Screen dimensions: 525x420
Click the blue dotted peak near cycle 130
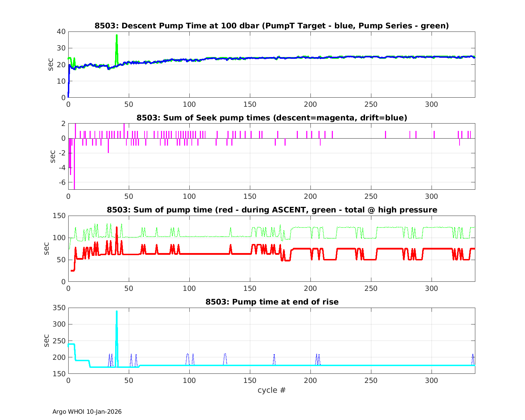[225, 356]
